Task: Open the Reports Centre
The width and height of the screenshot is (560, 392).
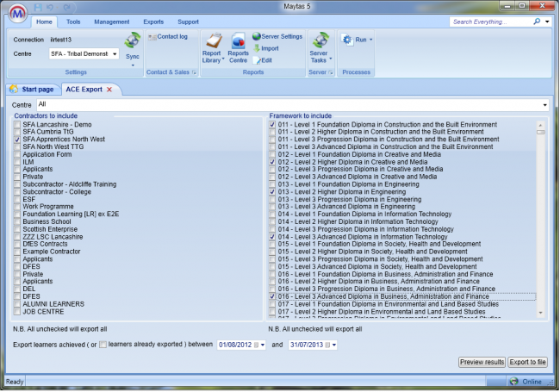Action: coord(238,45)
